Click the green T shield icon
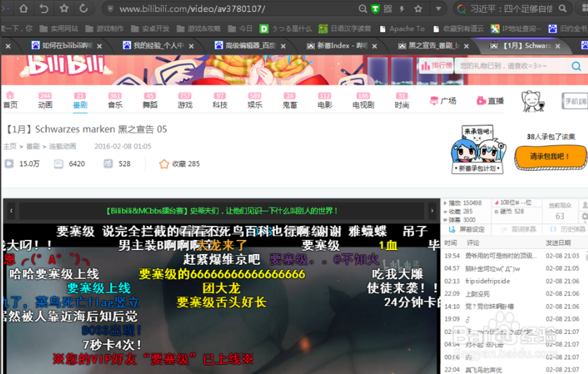This screenshot has width=588, height=374. [x=375, y=9]
